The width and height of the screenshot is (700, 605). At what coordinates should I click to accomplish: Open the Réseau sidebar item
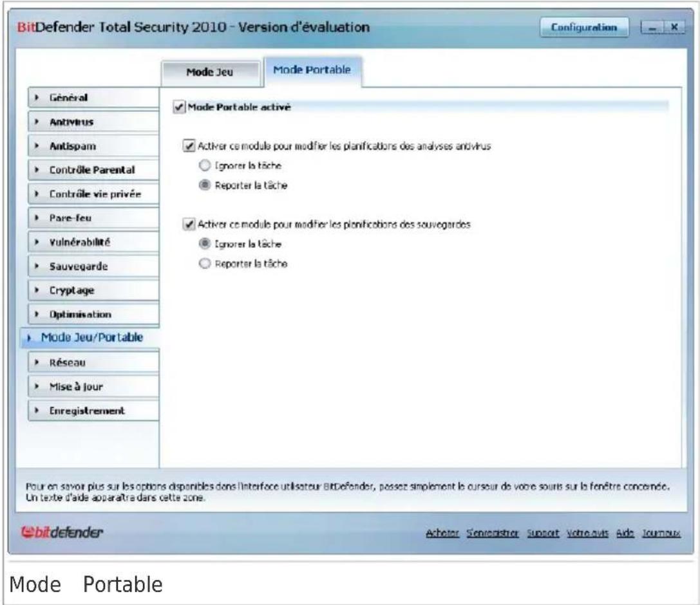tap(93, 362)
